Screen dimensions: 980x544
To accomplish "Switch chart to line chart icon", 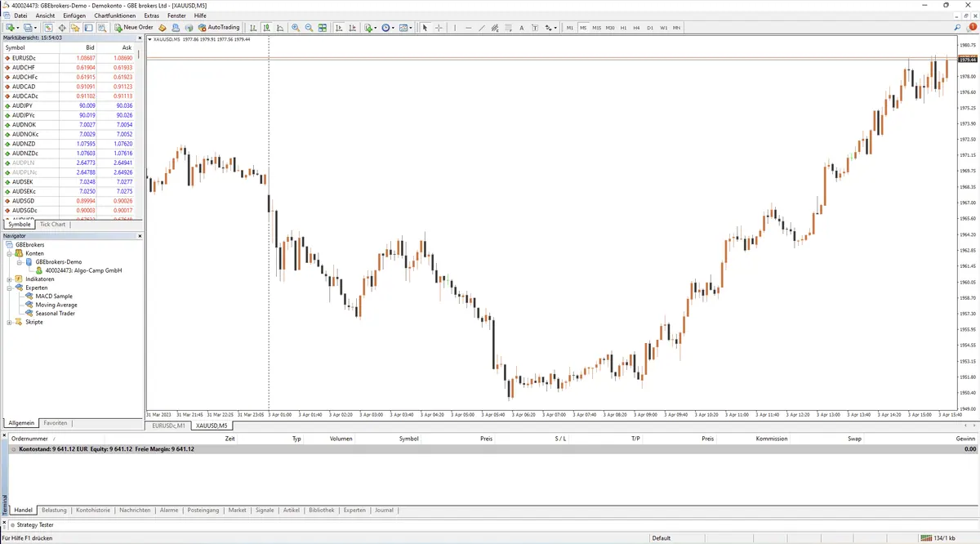I will (x=280, y=27).
